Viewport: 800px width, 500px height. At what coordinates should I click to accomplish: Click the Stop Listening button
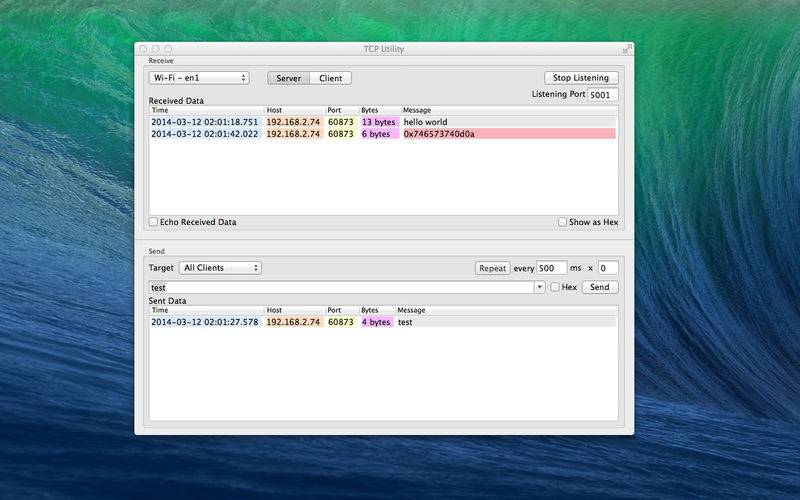coord(581,78)
